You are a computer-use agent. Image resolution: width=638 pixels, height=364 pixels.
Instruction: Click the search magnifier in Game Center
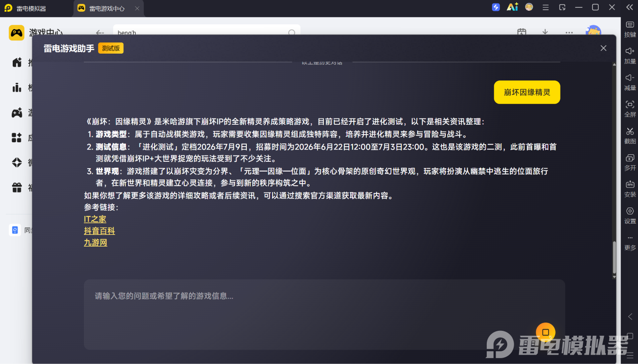(292, 33)
